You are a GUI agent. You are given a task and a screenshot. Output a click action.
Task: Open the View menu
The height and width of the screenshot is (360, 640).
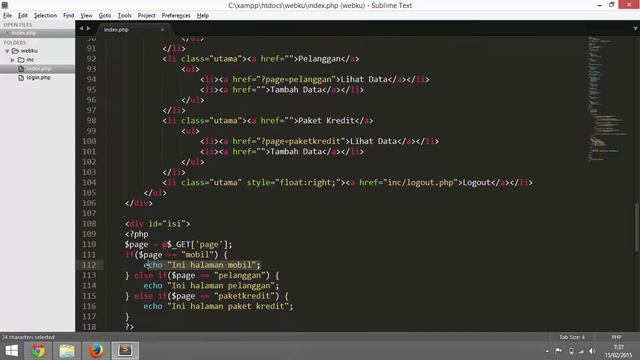pyautogui.click(x=87, y=16)
